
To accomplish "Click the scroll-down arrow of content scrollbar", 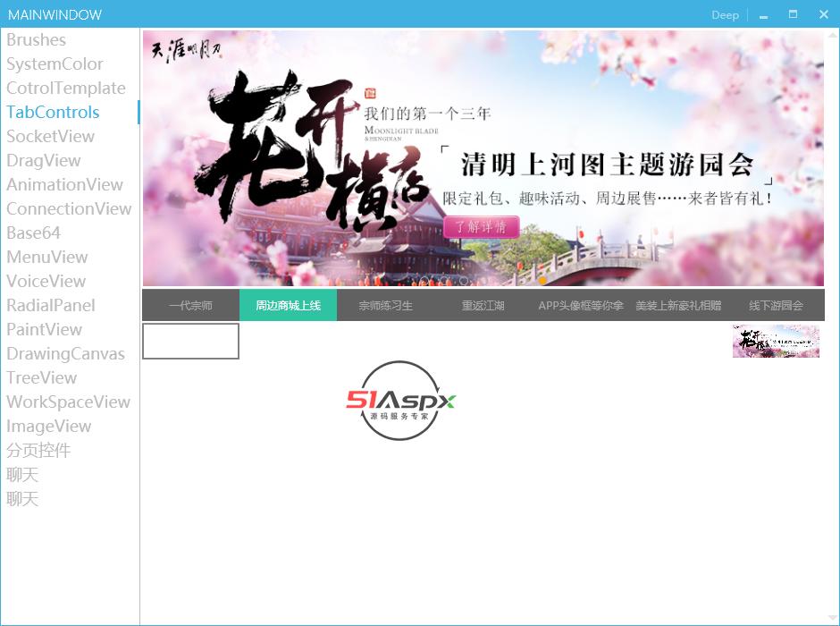I will [x=832, y=618].
